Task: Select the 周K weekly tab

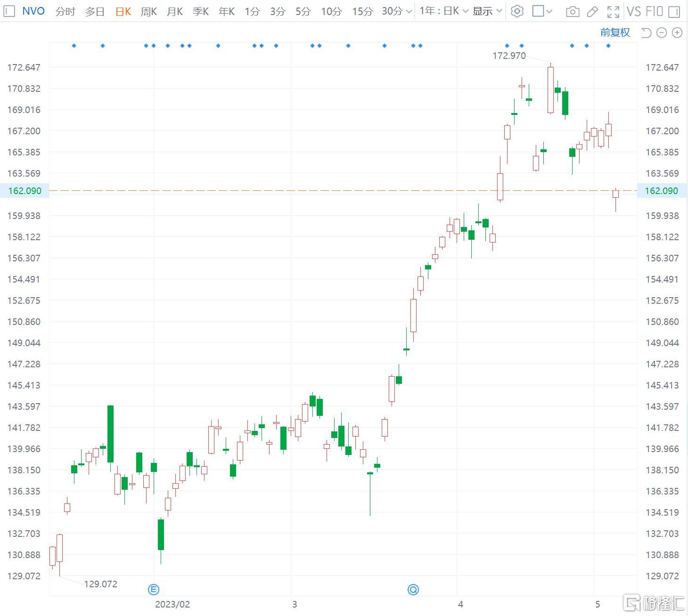Action: (148, 11)
